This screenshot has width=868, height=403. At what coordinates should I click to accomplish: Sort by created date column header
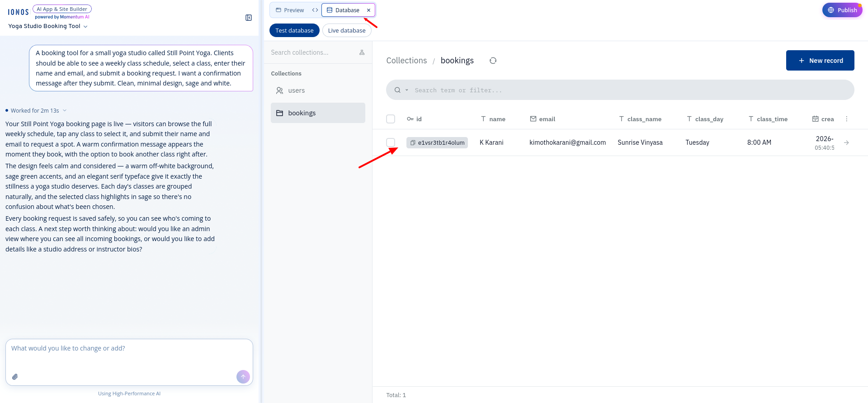pos(823,119)
